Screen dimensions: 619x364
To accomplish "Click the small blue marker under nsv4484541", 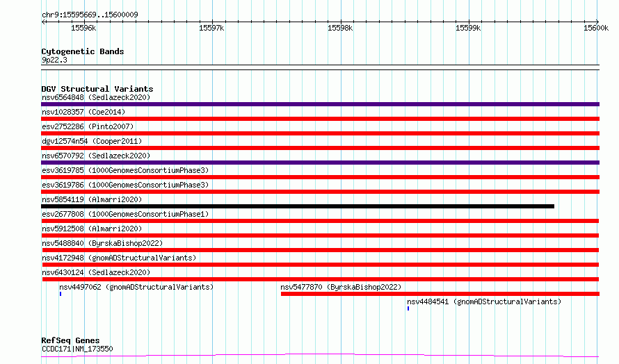I will click(408, 308).
